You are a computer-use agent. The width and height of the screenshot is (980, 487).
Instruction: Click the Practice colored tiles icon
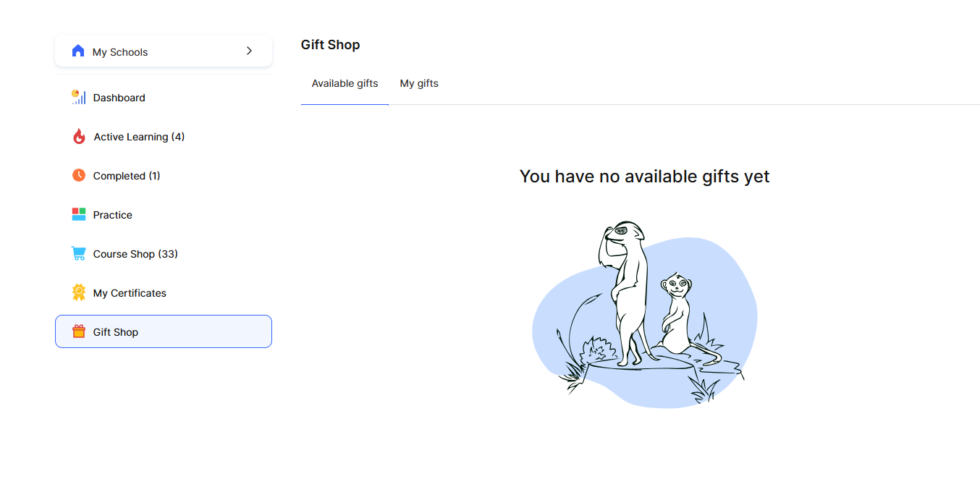point(79,214)
